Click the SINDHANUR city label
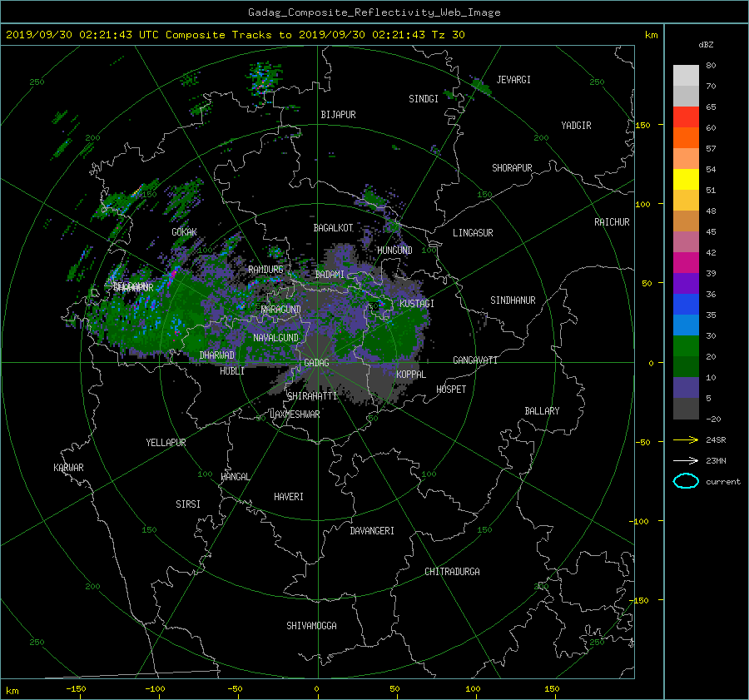Image resolution: width=749 pixels, height=700 pixels. pos(513,300)
